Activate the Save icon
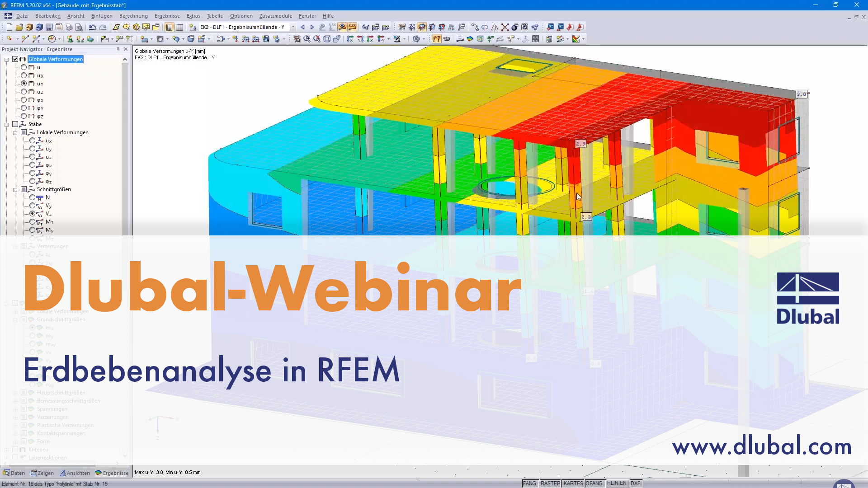 click(x=50, y=27)
